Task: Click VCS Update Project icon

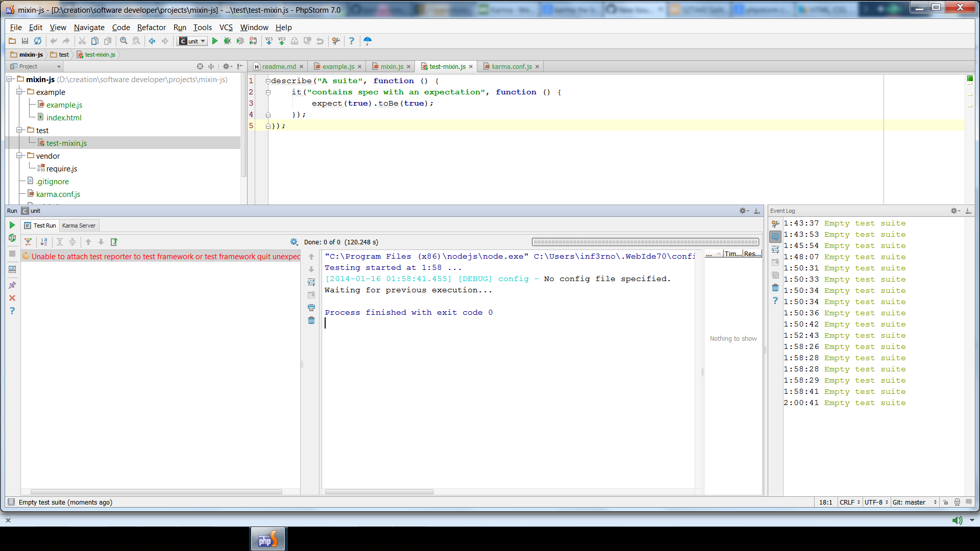Action: click(x=269, y=41)
